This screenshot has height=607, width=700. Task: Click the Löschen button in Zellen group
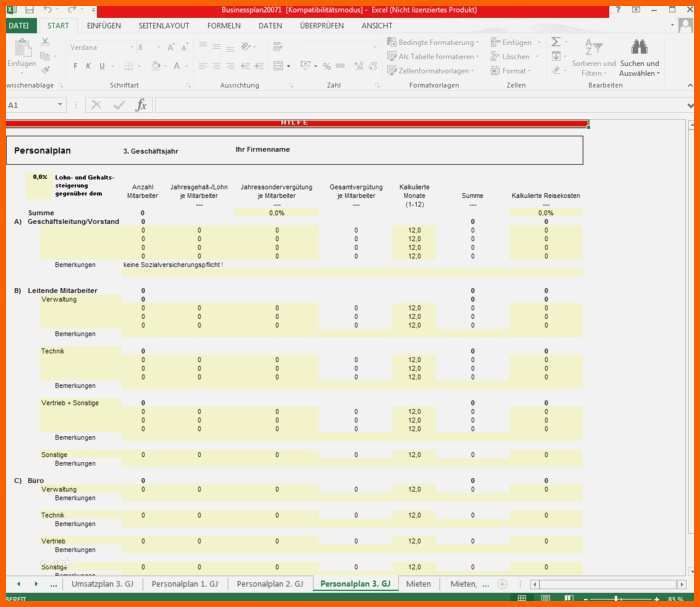pos(516,57)
